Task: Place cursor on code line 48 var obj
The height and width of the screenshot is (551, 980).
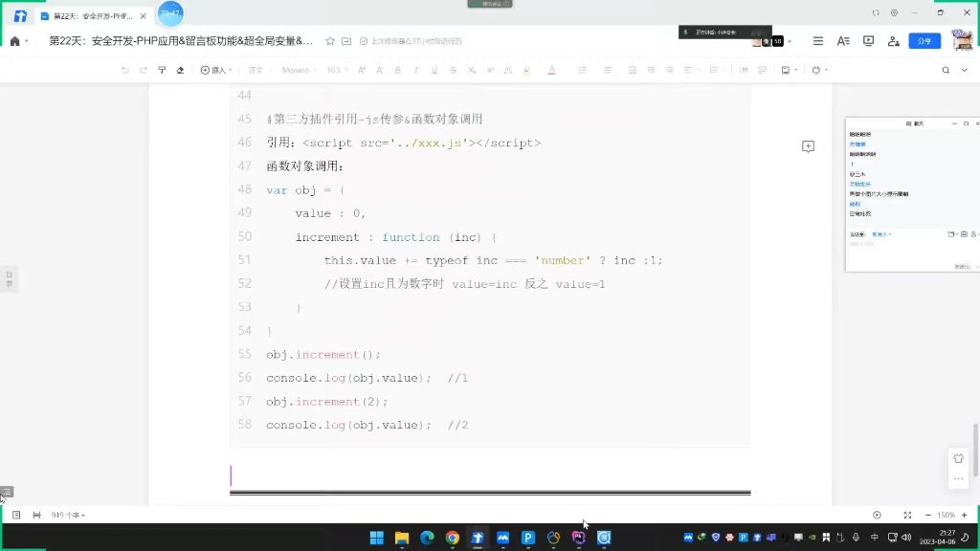Action: pos(305,190)
